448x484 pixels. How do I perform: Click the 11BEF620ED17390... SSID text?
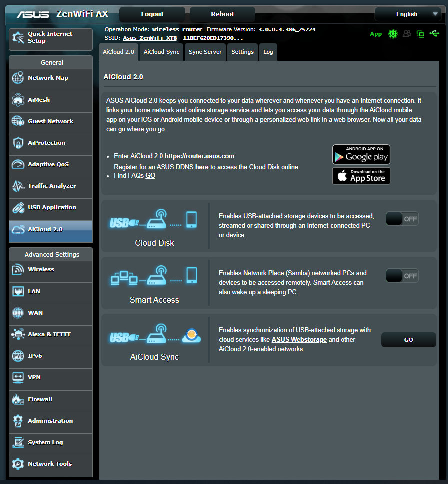213,38
